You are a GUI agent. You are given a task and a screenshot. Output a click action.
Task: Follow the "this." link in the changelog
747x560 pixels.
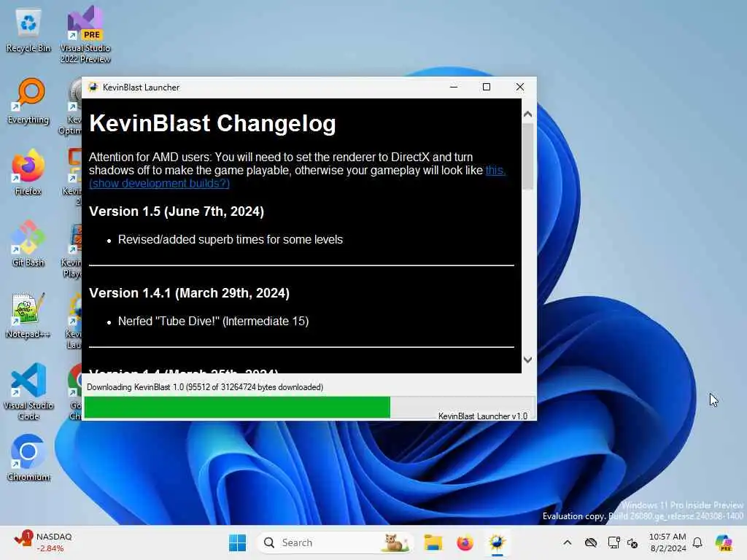pyautogui.click(x=495, y=171)
